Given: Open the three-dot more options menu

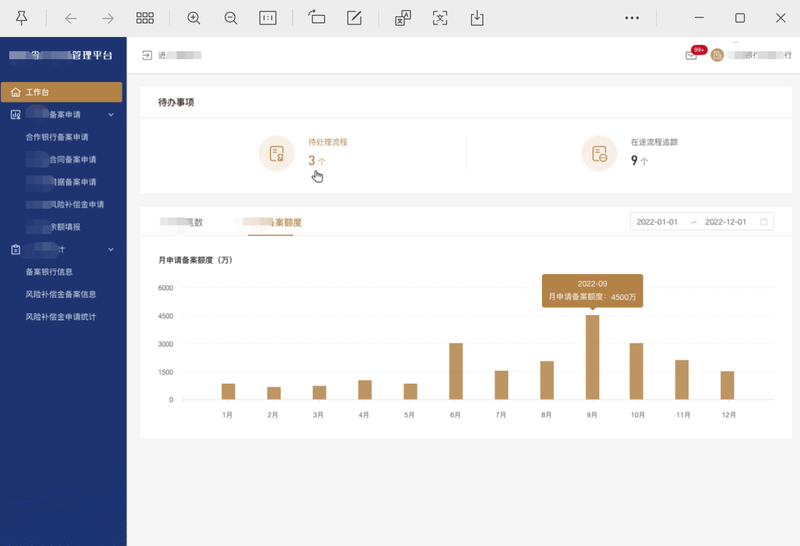Looking at the screenshot, I should pyautogui.click(x=631, y=18).
